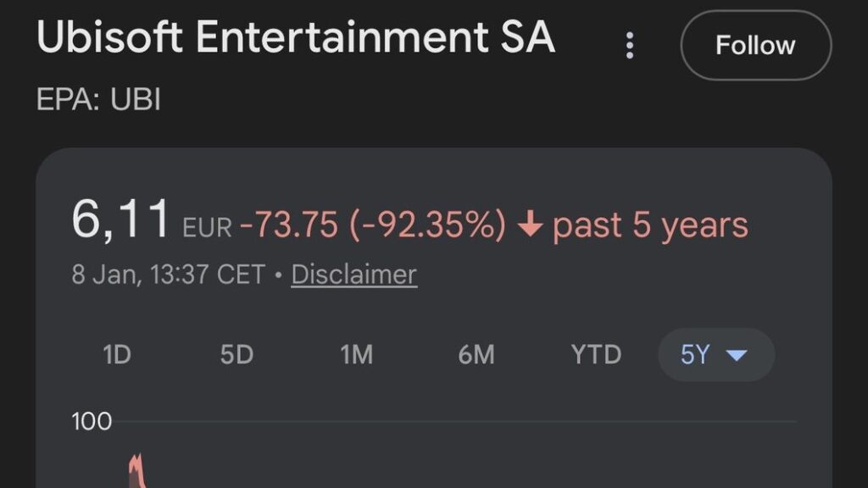
Task: Open the 5Y range selector dropdown
Action: pos(716,355)
